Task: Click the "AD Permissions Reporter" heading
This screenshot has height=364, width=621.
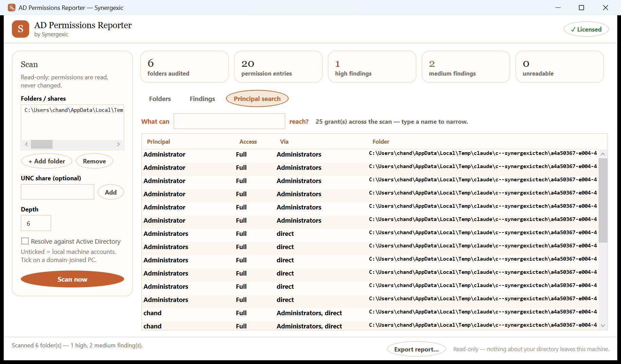Action: [83, 25]
